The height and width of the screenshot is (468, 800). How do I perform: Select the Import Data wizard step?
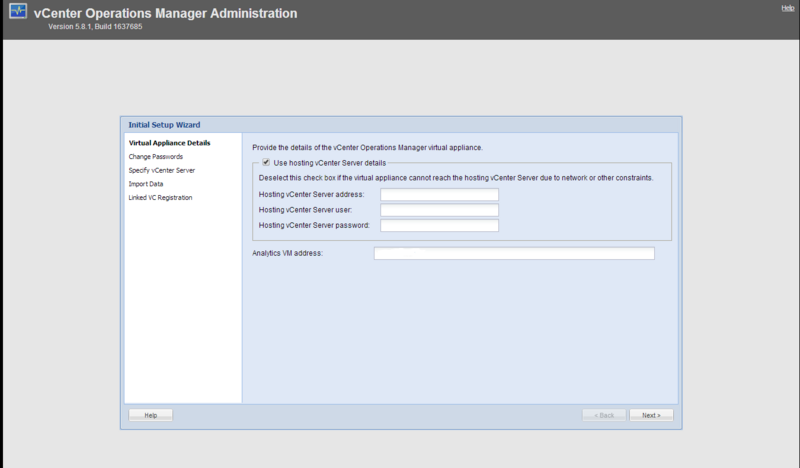[146, 184]
